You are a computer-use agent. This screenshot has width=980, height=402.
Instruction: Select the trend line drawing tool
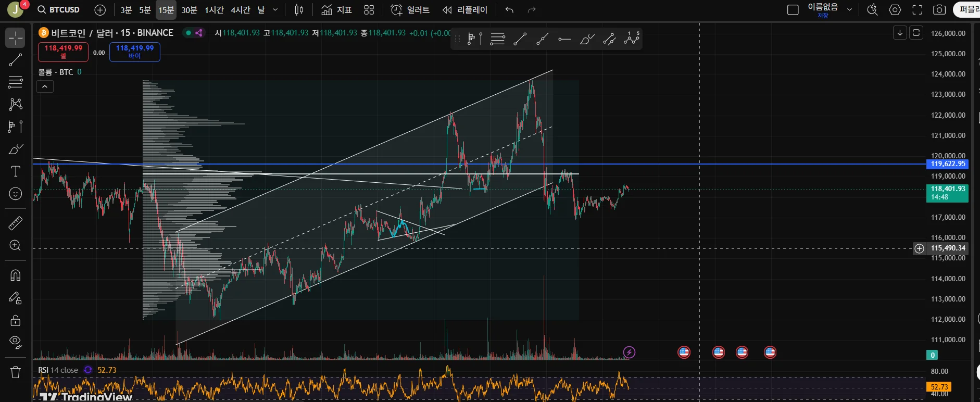[x=16, y=60]
